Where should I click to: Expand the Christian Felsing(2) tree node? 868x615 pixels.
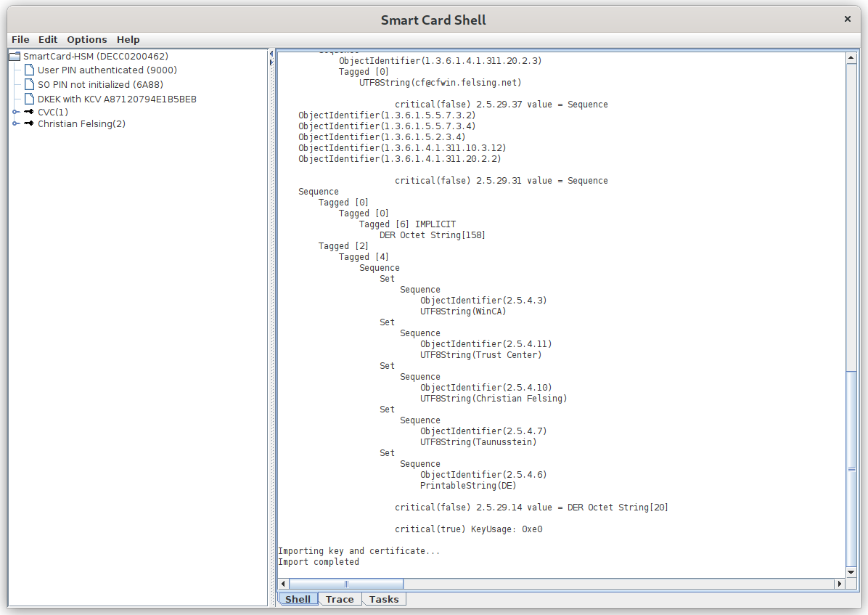tap(15, 124)
